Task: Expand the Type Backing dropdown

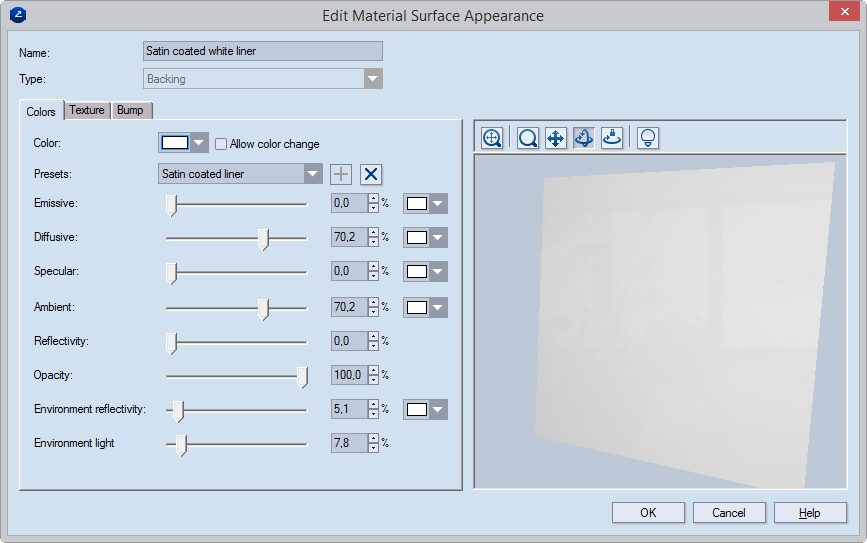Action: click(x=373, y=79)
